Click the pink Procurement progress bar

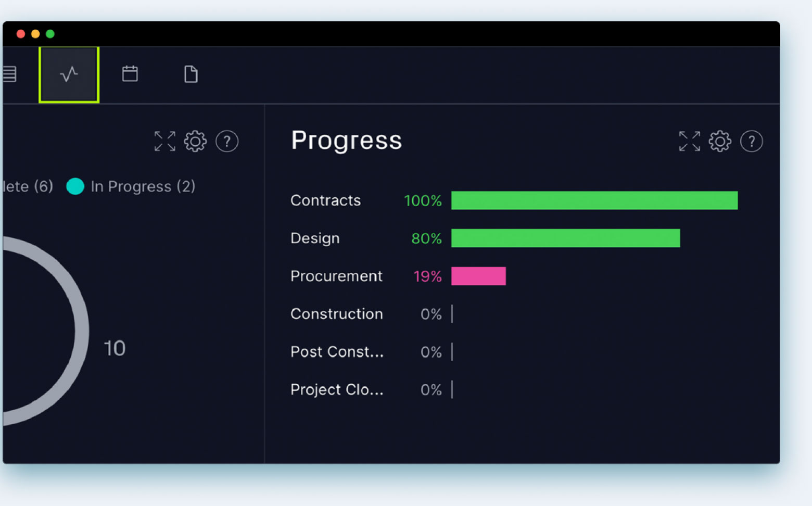[x=478, y=276]
